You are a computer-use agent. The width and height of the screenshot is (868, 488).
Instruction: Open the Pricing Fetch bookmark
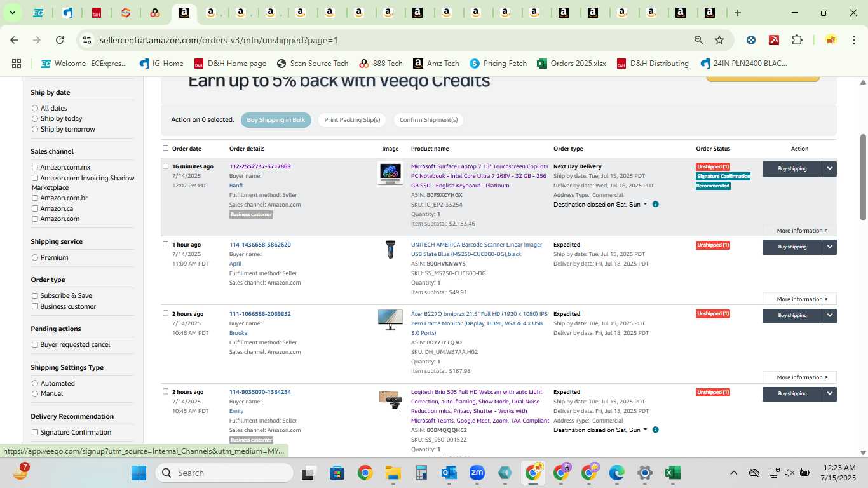pyautogui.click(x=498, y=64)
